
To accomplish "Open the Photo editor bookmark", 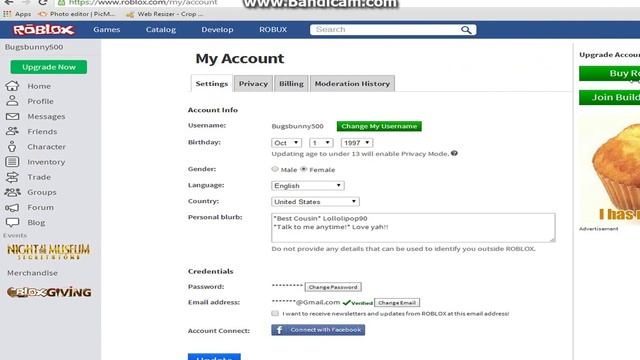I will (x=76, y=14).
